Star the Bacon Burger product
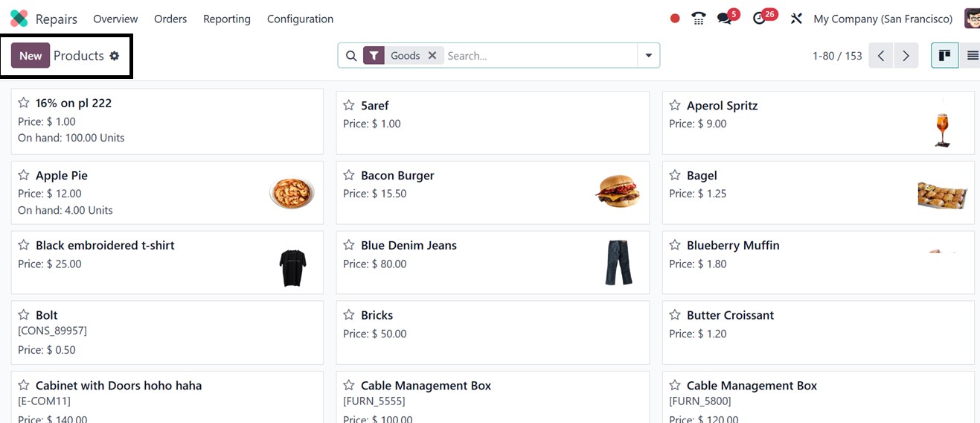The image size is (980, 423). (349, 176)
